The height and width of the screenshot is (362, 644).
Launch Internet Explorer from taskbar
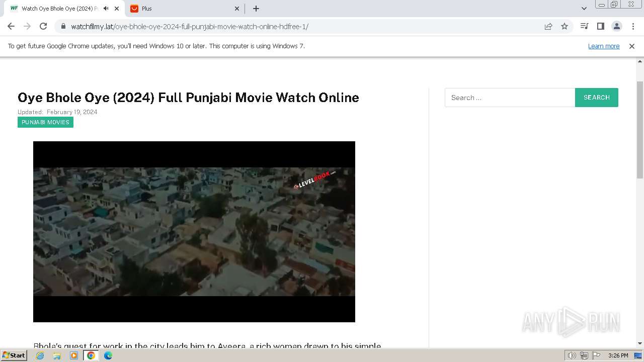pos(40,355)
